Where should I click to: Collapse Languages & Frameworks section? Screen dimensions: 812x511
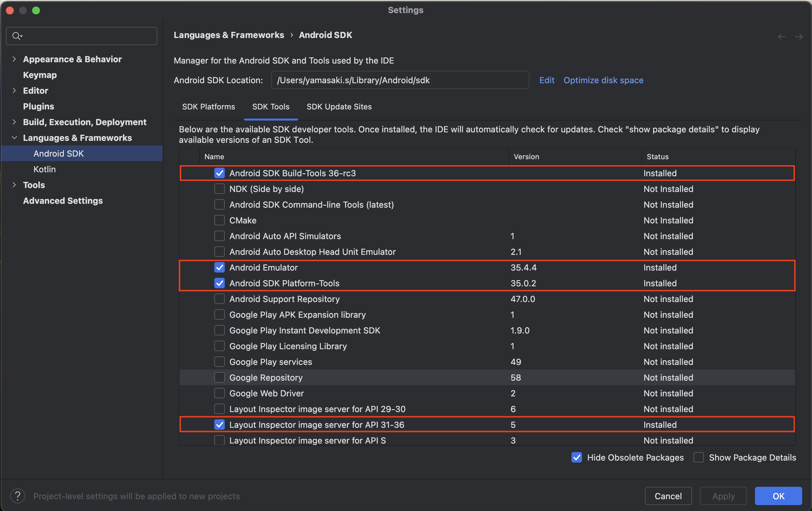[x=14, y=138]
